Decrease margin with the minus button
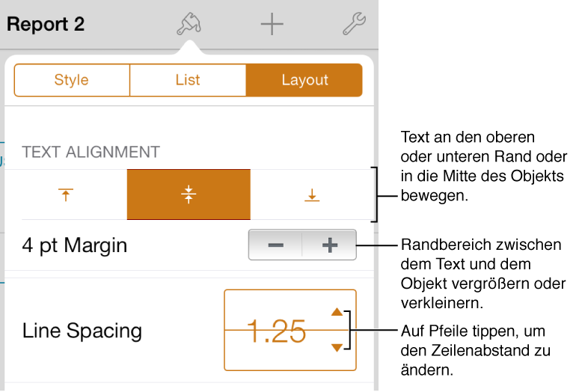This screenshot has width=582, height=392. [x=275, y=245]
